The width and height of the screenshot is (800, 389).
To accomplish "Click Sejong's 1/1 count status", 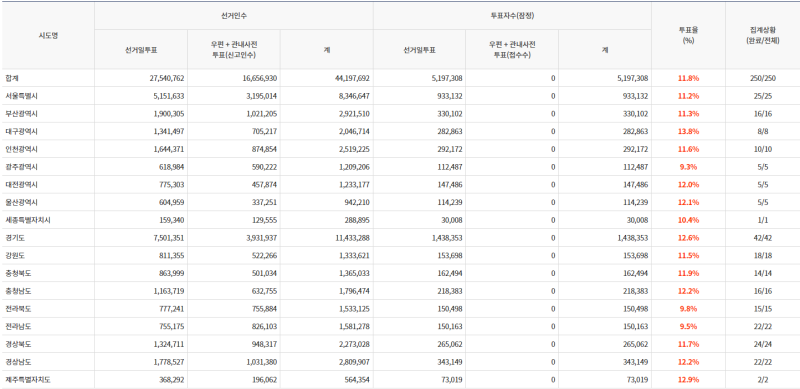I will click(x=762, y=220).
